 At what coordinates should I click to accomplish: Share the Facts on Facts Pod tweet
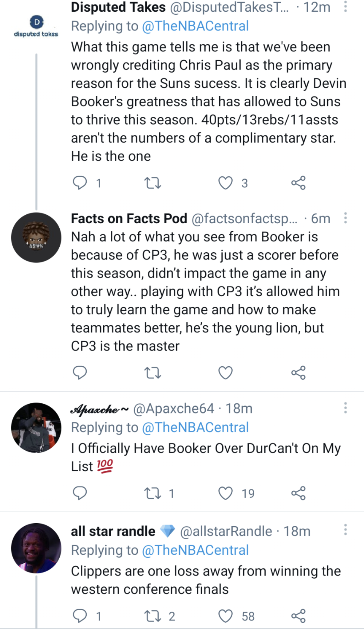298,373
